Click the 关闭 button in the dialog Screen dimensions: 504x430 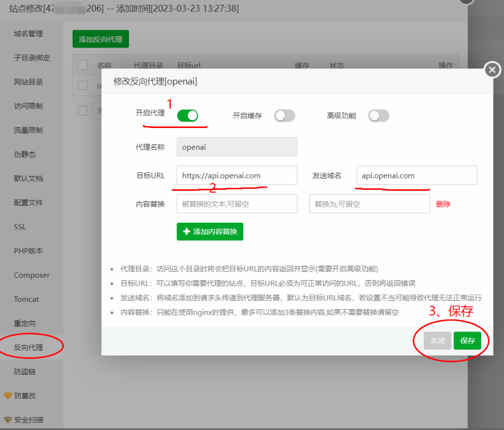[x=437, y=340]
